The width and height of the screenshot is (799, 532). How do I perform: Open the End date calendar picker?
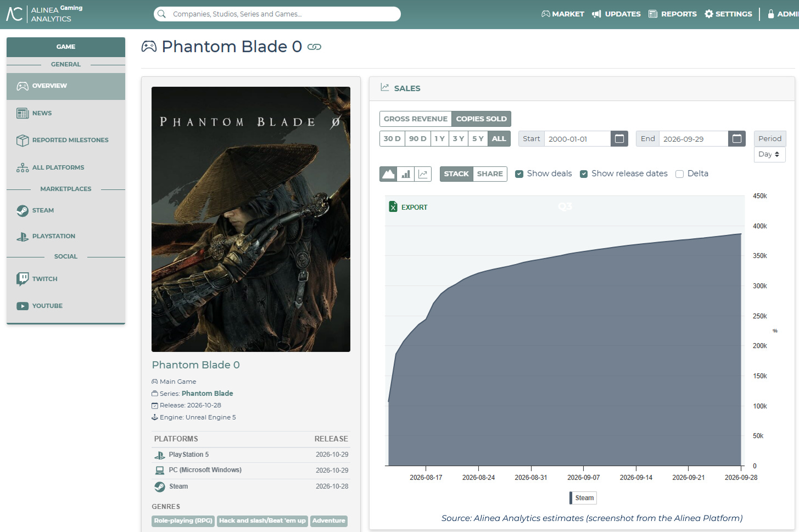coord(737,139)
